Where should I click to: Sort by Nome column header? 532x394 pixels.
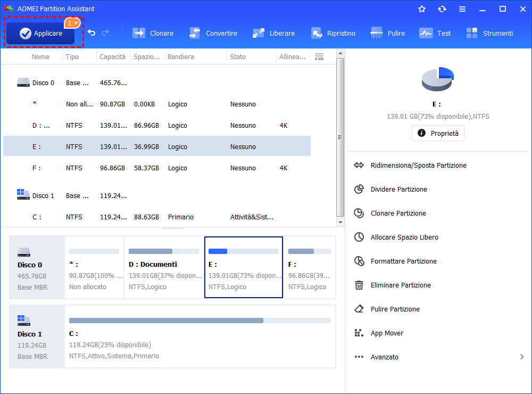(x=40, y=57)
